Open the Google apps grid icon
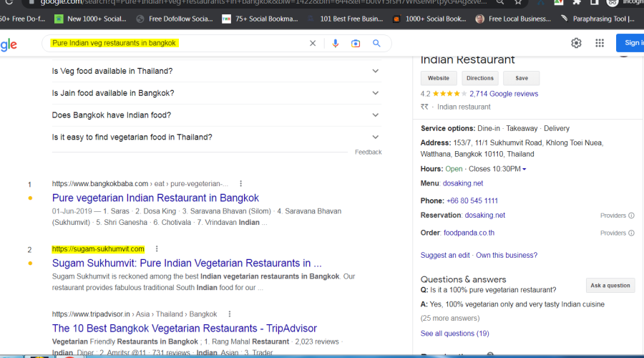Image resolution: width=644 pixels, height=358 pixels. coord(600,43)
